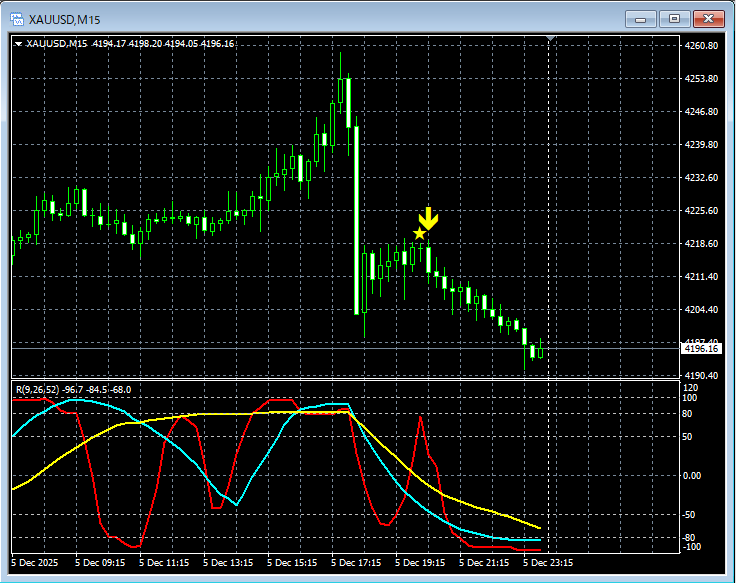This screenshot has width=737, height=583.
Task: Click the -100 level on indicator scale
Action: click(690, 546)
